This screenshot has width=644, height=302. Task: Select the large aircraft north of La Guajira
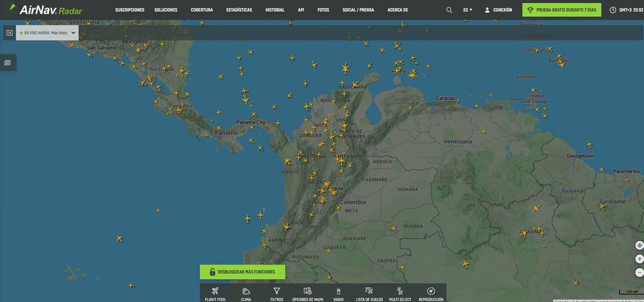[345, 68]
